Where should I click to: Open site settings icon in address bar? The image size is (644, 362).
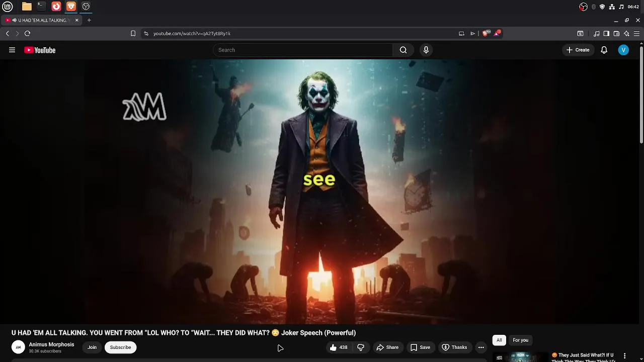pos(146,33)
